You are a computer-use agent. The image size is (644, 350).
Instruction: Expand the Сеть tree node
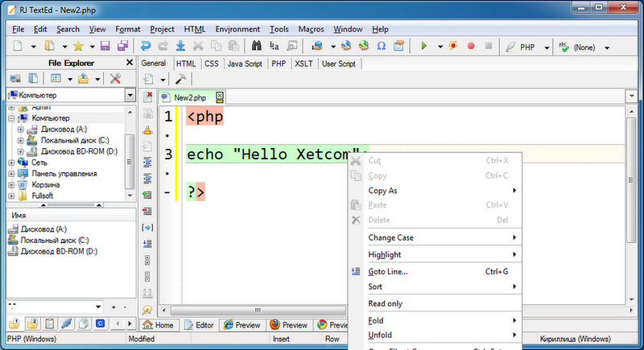[x=11, y=163]
